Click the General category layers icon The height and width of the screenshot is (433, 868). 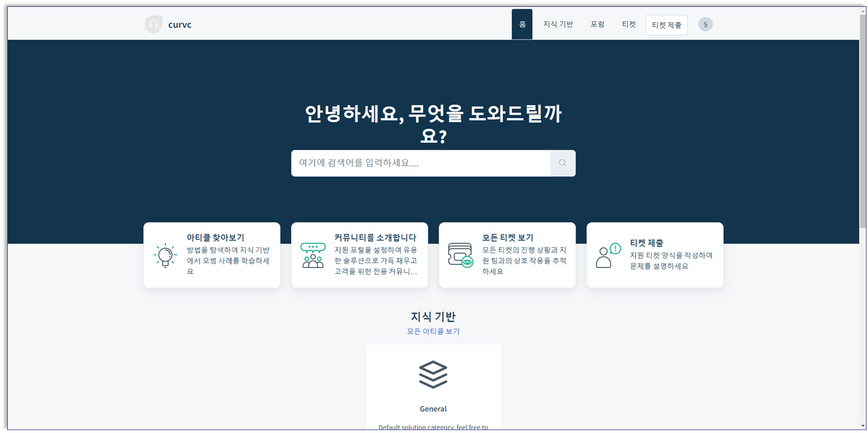pyautogui.click(x=433, y=374)
